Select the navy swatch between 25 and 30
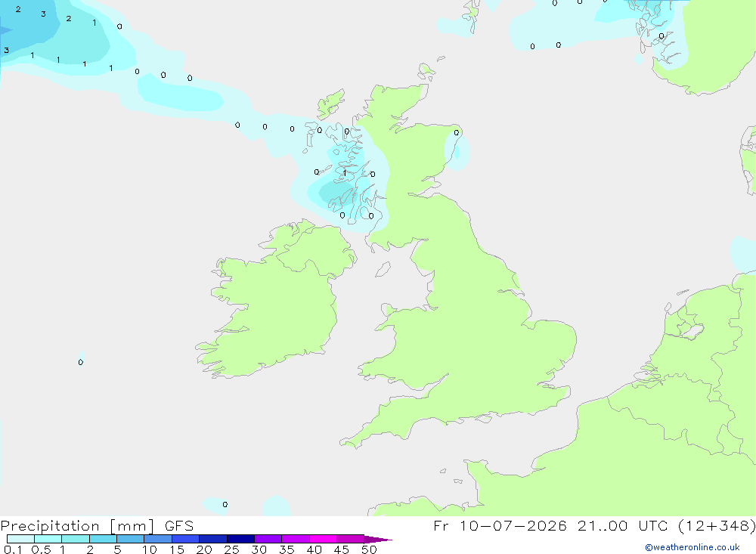Screen dimensions: 756x554 click(x=240, y=539)
